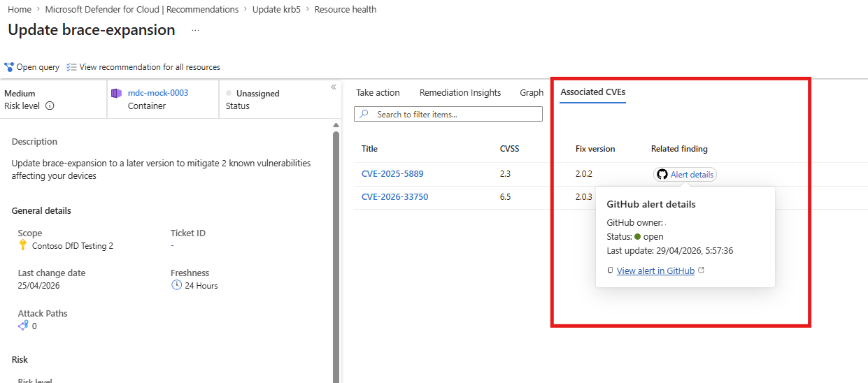
Task: Open the Resource health breadcrumb
Action: point(346,9)
